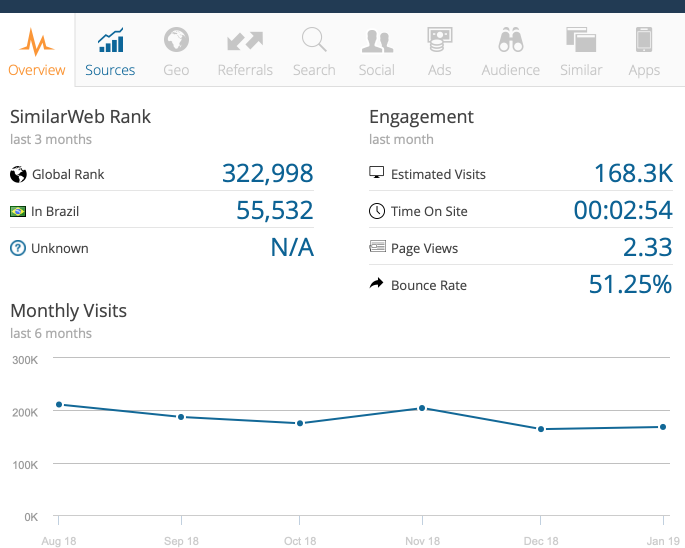Select the Ads money icon

pyautogui.click(x=439, y=40)
